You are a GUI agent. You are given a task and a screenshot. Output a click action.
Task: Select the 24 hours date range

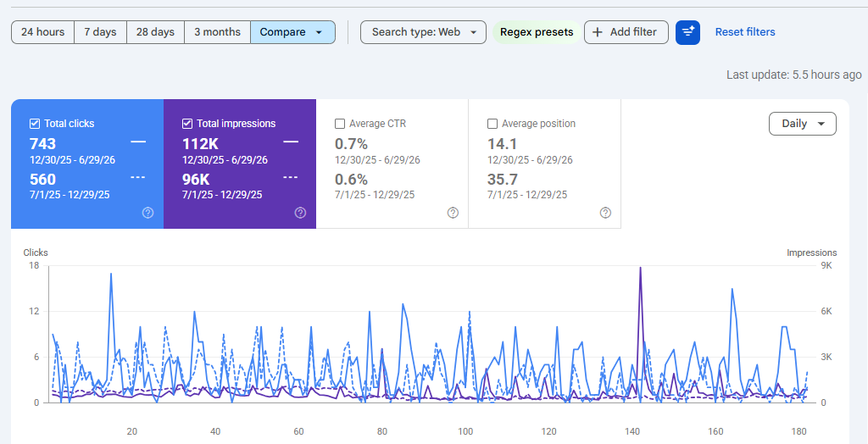[42, 32]
